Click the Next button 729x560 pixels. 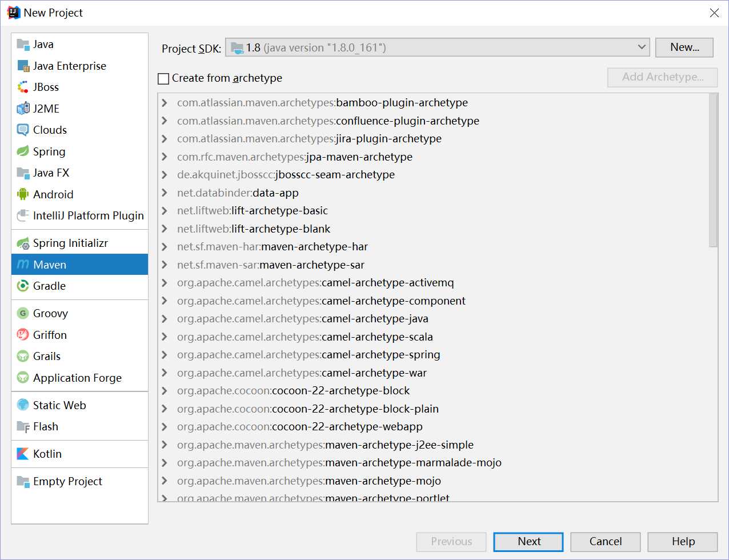[x=528, y=542]
